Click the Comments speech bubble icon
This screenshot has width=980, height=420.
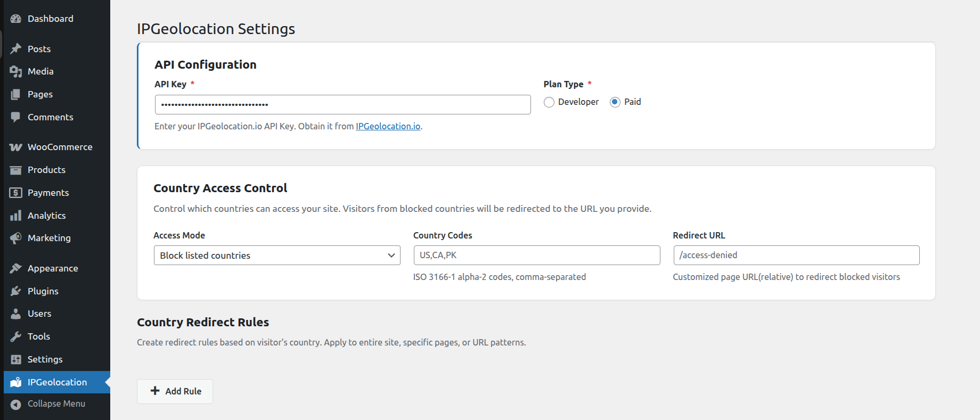tap(15, 117)
